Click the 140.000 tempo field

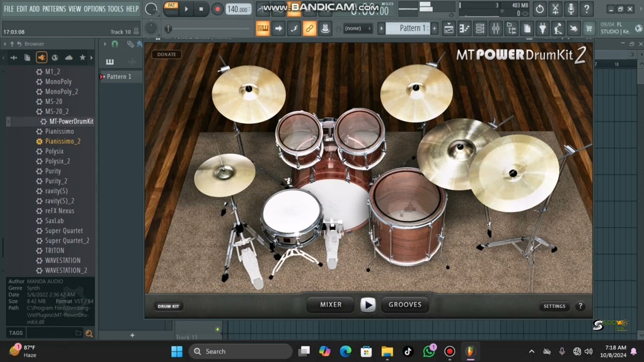pyautogui.click(x=238, y=9)
